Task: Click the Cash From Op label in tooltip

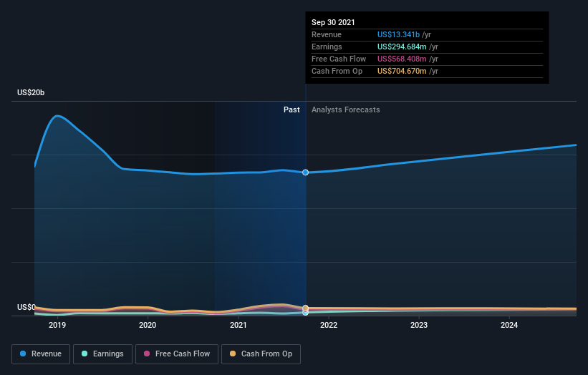Action: click(337, 71)
